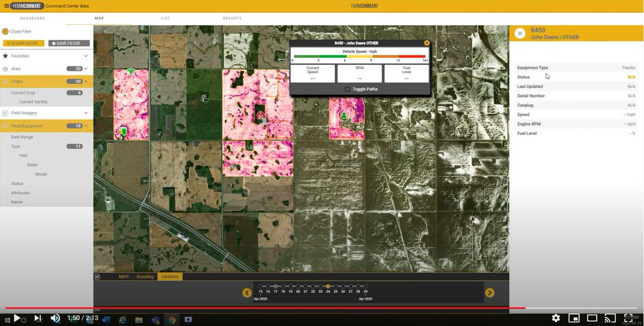
Task: Select the NDVI imagery tab
Action: click(123, 277)
